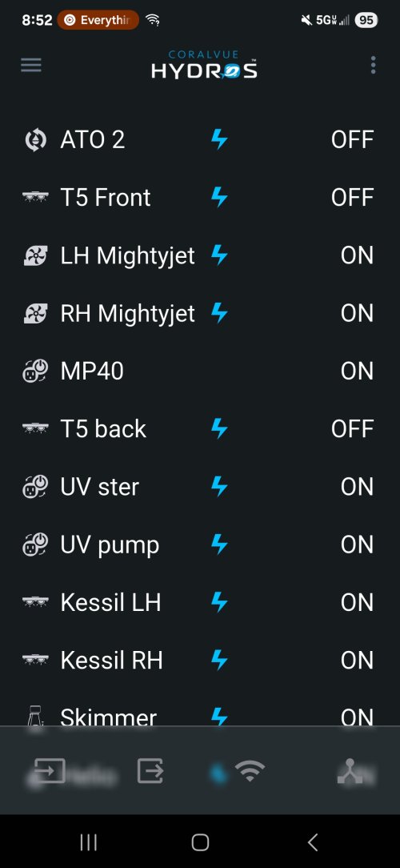The image size is (400, 868).
Task: Toggle the UV pump ON status
Action: pos(358,545)
